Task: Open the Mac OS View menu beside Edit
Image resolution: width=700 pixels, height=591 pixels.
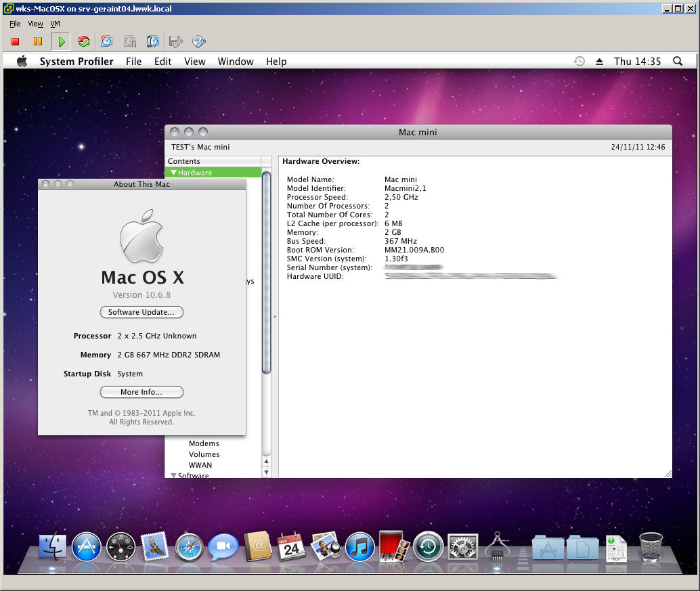Action: [195, 61]
